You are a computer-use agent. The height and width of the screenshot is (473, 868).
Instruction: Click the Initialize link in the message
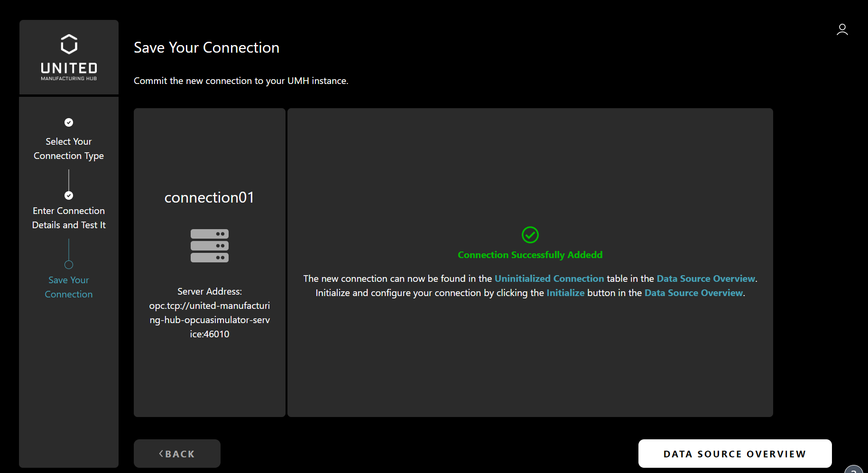coord(565,293)
